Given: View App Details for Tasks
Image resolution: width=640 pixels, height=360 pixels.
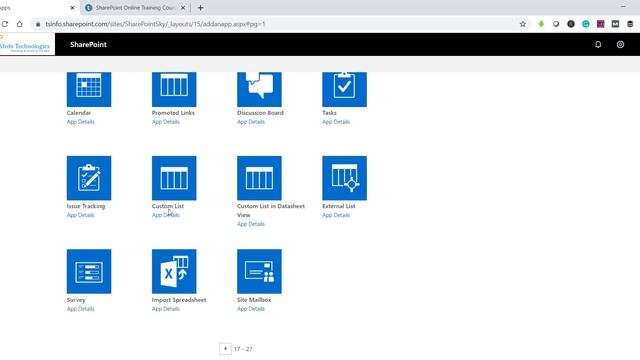Looking at the screenshot, I should click(x=336, y=122).
